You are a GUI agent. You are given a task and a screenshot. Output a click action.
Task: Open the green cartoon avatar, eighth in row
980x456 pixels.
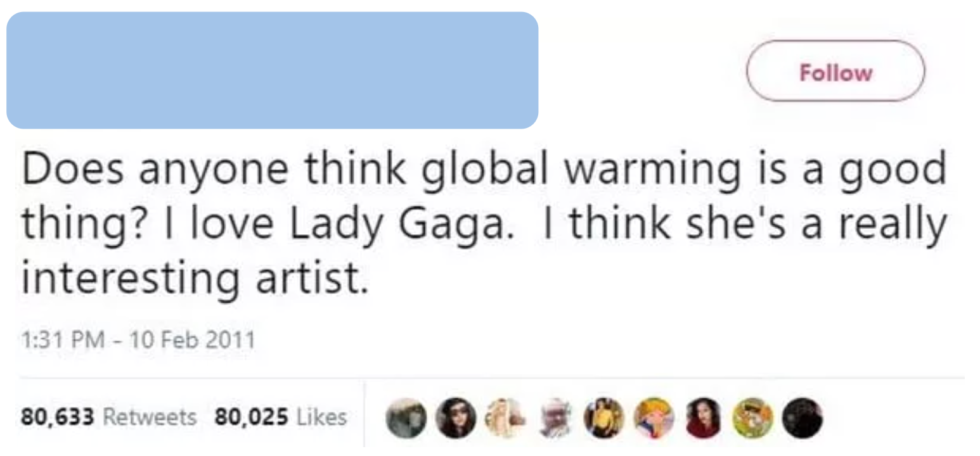point(752,418)
